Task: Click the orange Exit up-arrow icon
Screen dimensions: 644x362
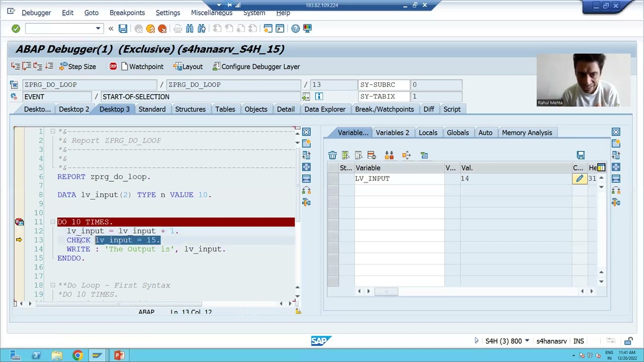Action: point(150,29)
